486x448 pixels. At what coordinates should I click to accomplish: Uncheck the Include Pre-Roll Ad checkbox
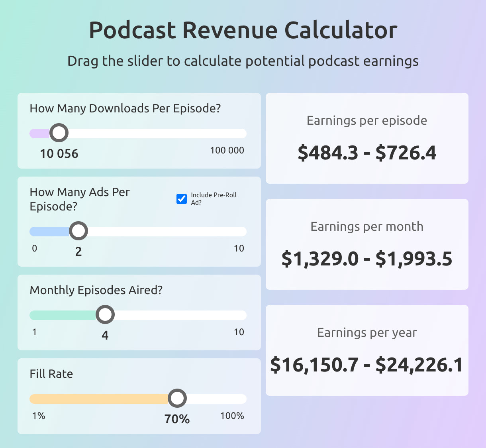click(182, 198)
